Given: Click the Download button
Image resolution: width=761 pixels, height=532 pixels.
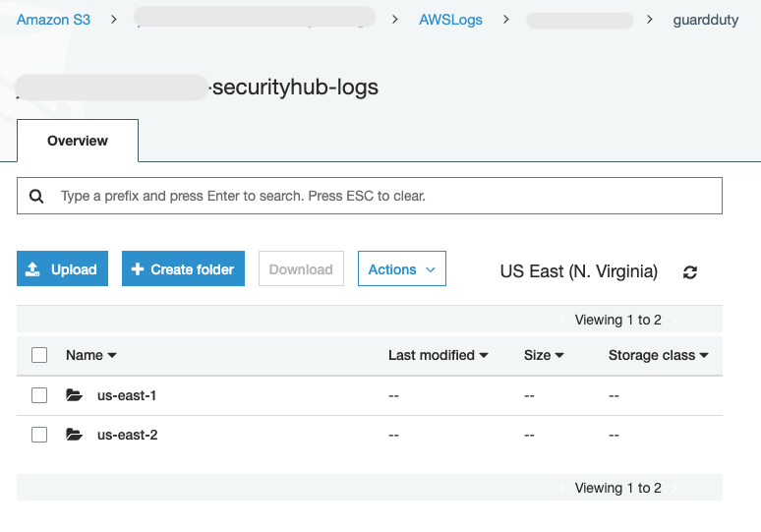Looking at the screenshot, I should coord(301,268).
